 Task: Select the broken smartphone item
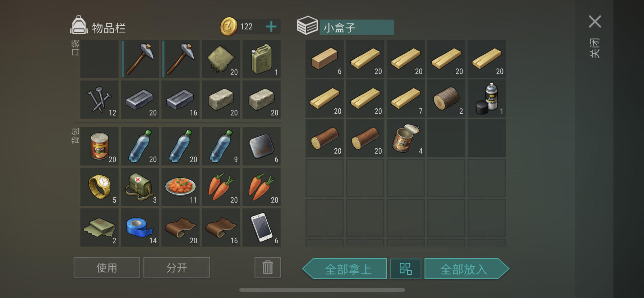262,227
